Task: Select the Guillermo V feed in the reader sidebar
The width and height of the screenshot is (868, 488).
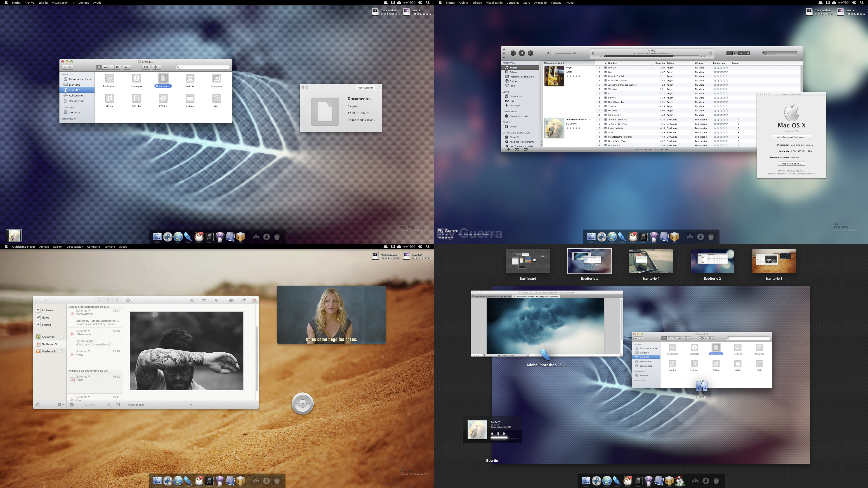Action: (49, 344)
